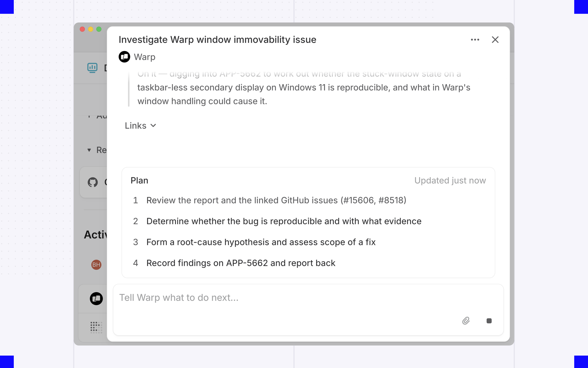Expand the Links dropdown
Screen dimensions: 588x368
(x=140, y=126)
